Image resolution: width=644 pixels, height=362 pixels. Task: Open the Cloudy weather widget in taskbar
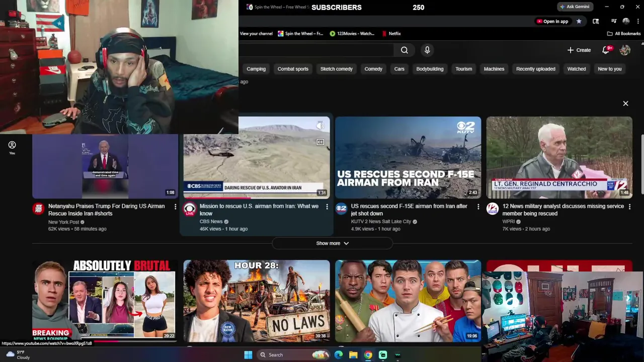(17, 355)
